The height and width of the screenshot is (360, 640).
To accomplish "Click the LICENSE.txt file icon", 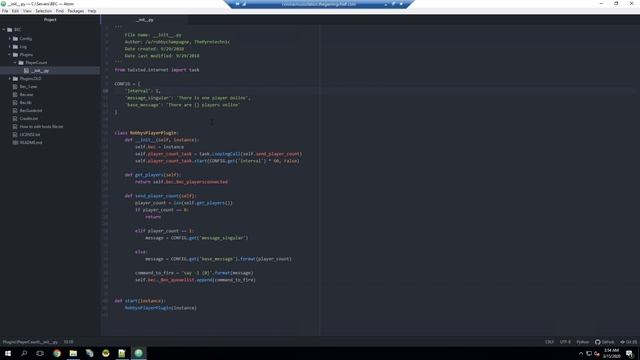I will (15, 134).
